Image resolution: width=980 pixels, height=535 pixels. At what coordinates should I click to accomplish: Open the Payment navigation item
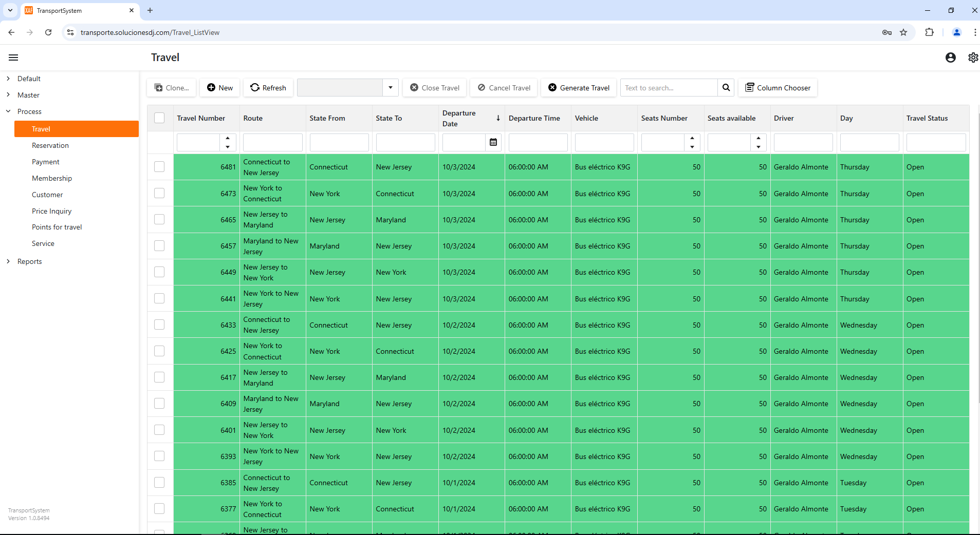pos(77,162)
